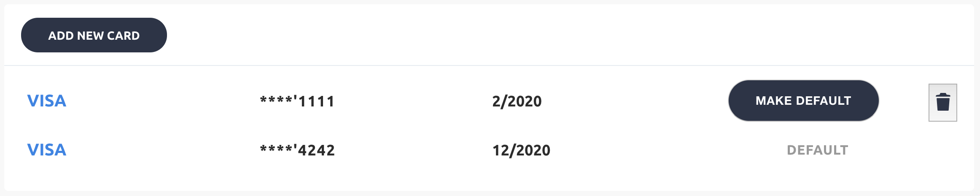
Task: Click the card number in the default card's row
Action: coord(297,150)
